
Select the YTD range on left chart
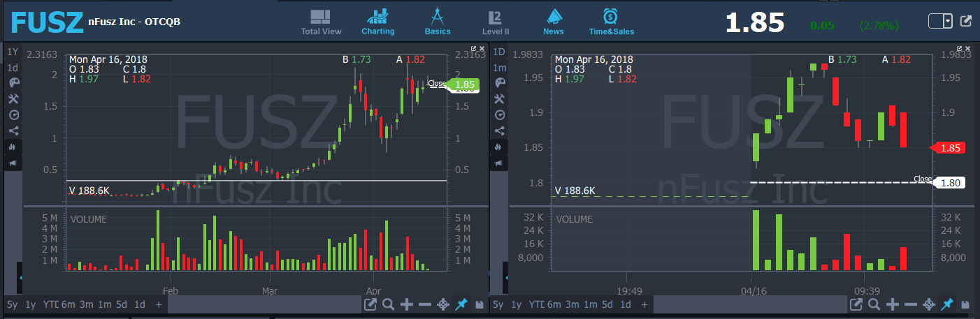[50, 304]
